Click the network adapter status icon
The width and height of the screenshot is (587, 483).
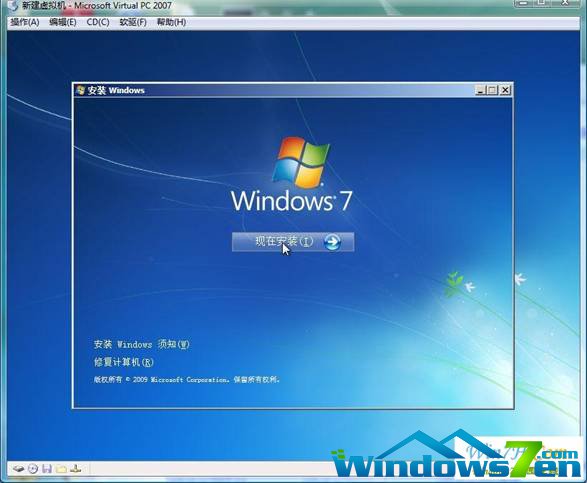[x=76, y=468]
